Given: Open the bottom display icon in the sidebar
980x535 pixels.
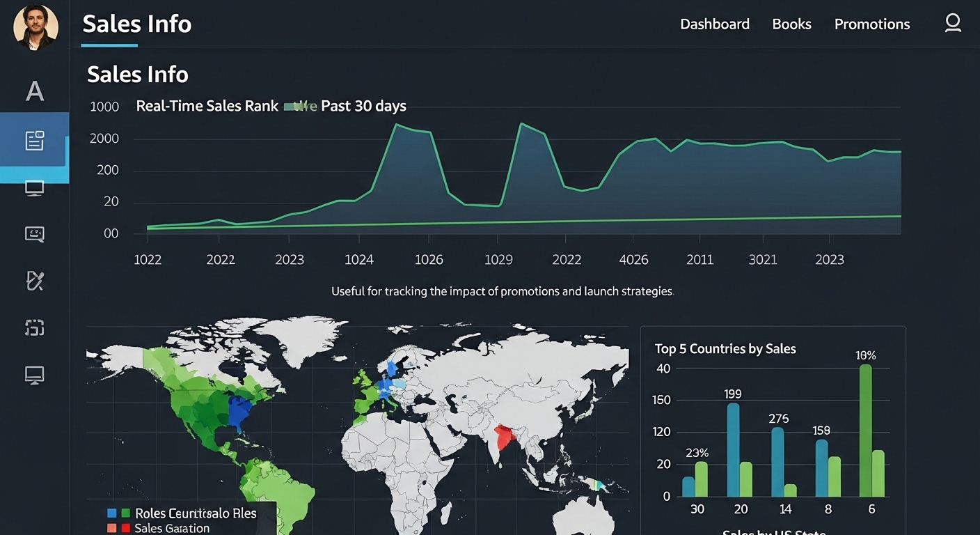Looking at the screenshot, I should coord(34,375).
